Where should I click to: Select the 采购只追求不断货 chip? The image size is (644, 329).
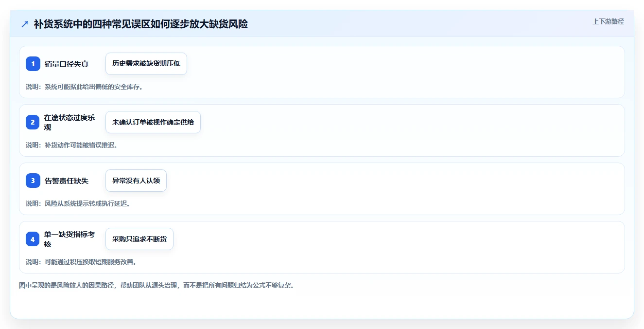tap(139, 239)
